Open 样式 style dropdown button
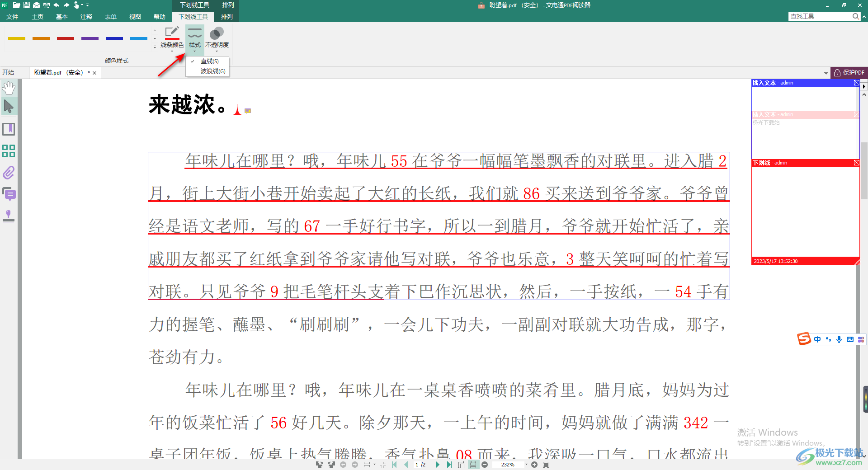 (x=195, y=39)
